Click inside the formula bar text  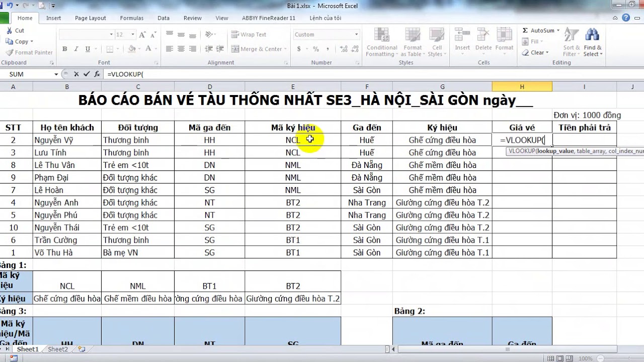[125, 74]
